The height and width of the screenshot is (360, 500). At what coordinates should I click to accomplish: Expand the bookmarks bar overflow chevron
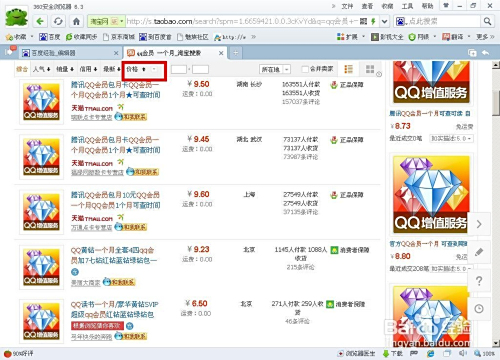(x=254, y=37)
